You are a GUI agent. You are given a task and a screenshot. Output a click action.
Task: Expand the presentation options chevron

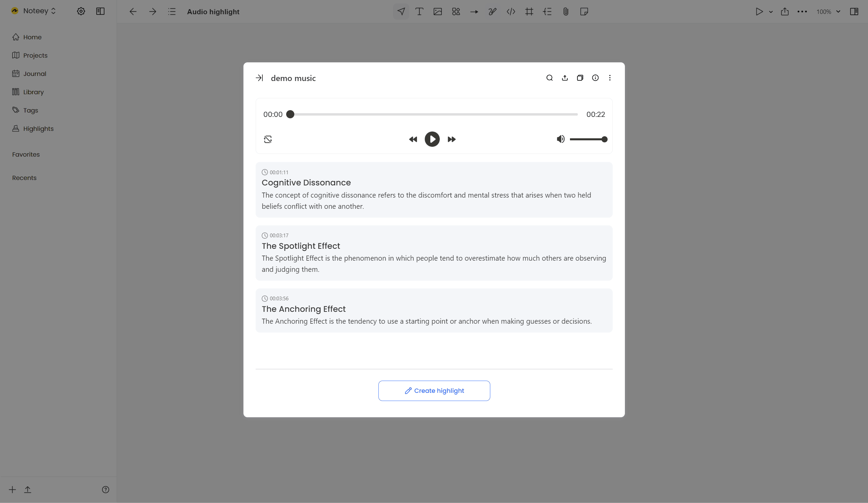[x=771, y=12]
